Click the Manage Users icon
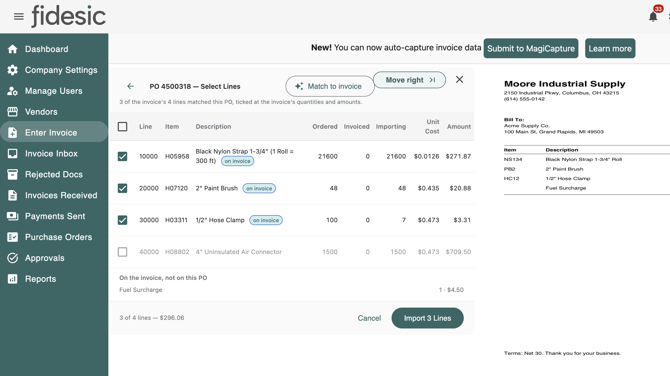The width and height of the screenshot is (670, 376). click(x=12, y=91)
